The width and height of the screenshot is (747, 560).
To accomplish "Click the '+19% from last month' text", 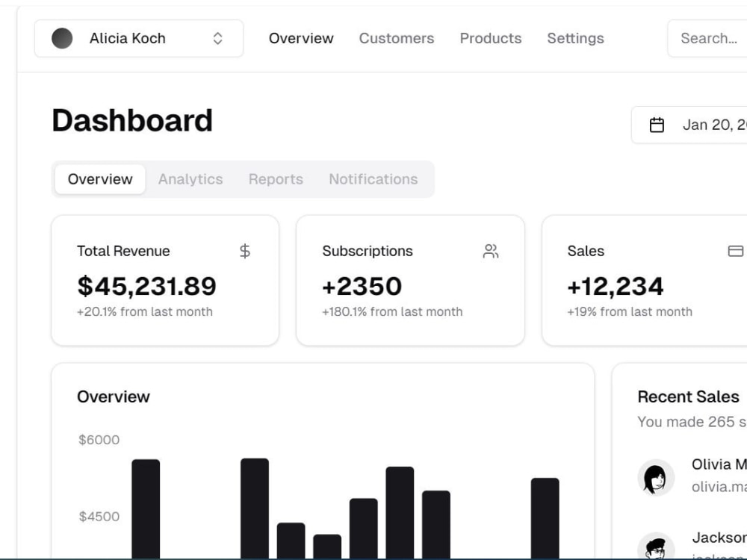I will (630, 312).
